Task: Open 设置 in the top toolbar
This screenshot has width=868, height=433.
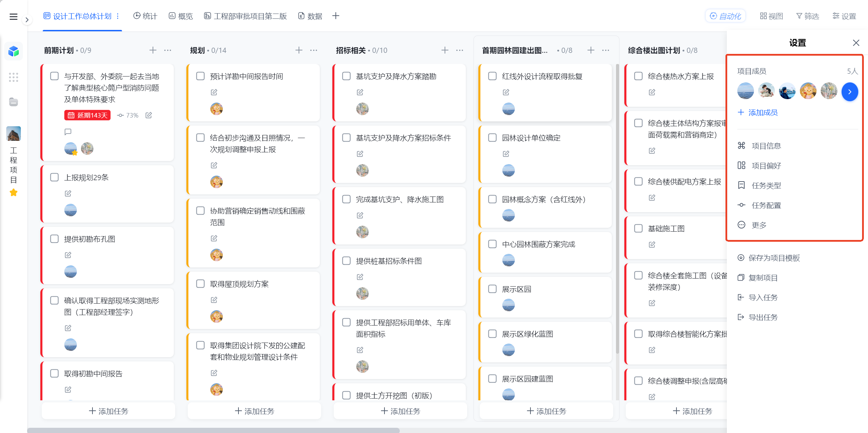Action: pos(844,16)
